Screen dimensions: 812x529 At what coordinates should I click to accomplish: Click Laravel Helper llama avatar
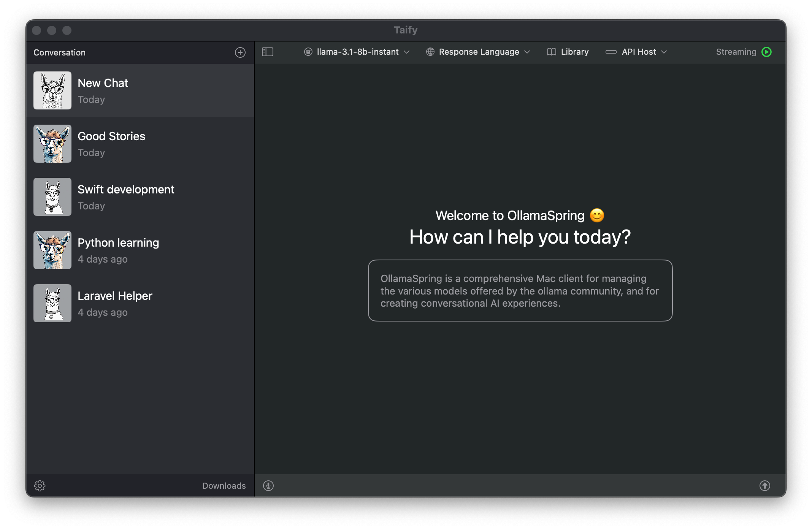point(52,303)
